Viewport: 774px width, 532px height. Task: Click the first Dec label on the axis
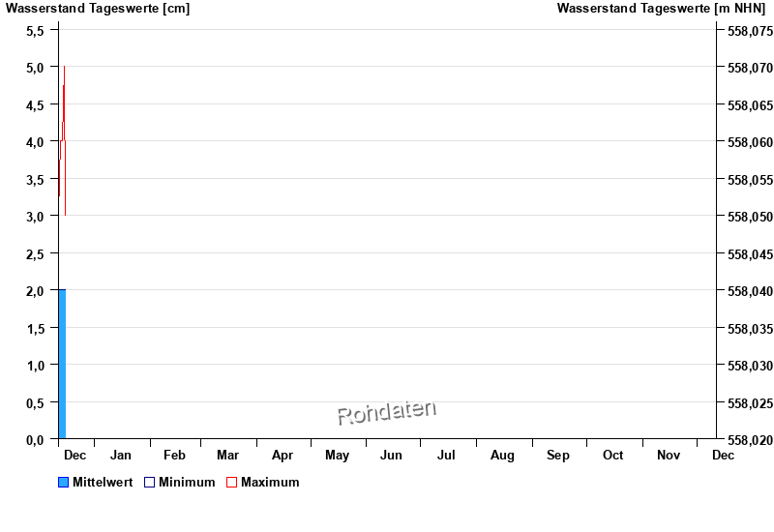coord(74,455)
